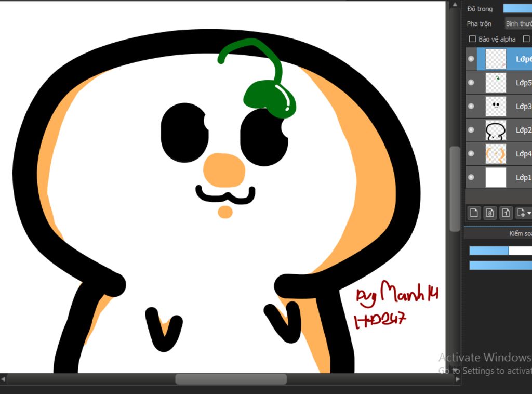
Task: Select the Lớp6 layer thumbnail
Action: tap(496, 59)
